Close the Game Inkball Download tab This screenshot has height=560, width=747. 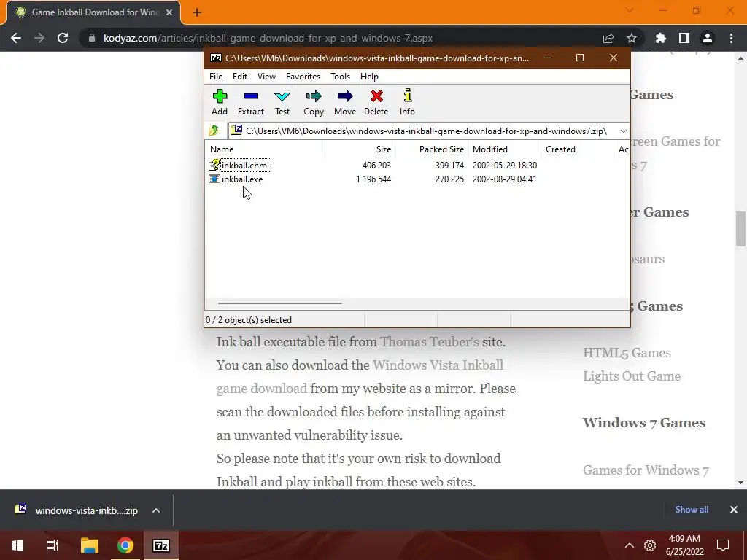(x=169, y=12)
